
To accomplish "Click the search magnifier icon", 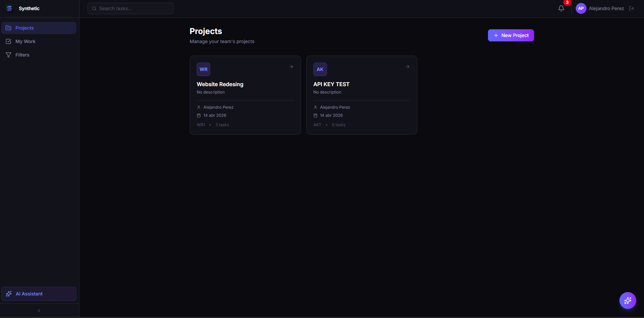I will [94, 8].
